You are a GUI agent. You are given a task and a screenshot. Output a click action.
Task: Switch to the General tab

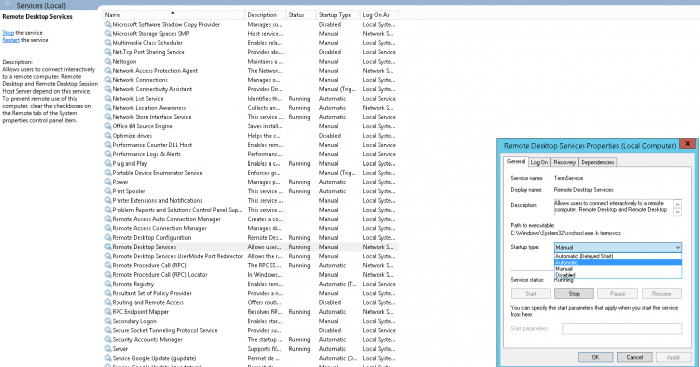[x=516, y=162]
